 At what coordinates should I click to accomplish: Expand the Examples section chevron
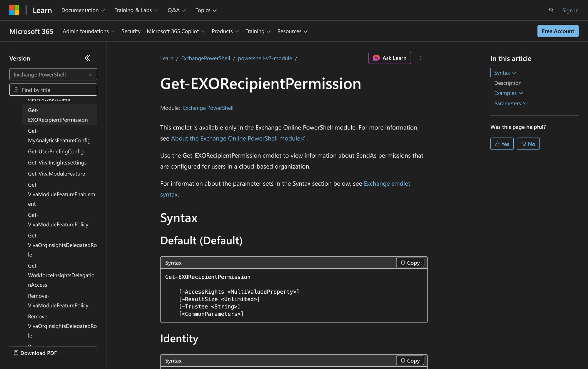(521, 93)
